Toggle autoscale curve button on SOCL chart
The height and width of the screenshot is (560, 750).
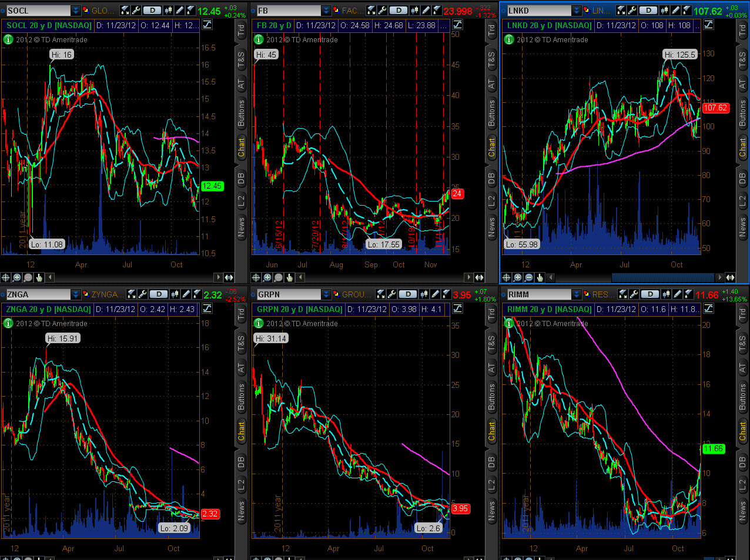(x=207, y=25)
